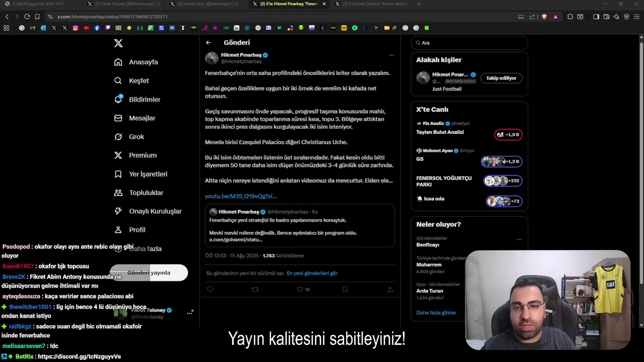
Task: Open Fikret Tolunay account menu dots
Action: click(190, 313)
